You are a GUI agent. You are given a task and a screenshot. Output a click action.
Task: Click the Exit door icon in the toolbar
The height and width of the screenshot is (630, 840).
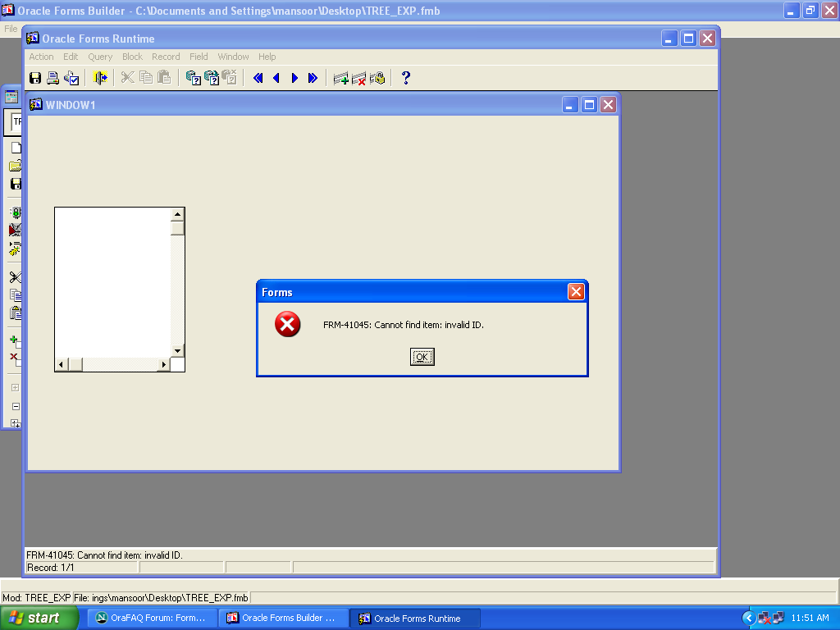(99, 78)
